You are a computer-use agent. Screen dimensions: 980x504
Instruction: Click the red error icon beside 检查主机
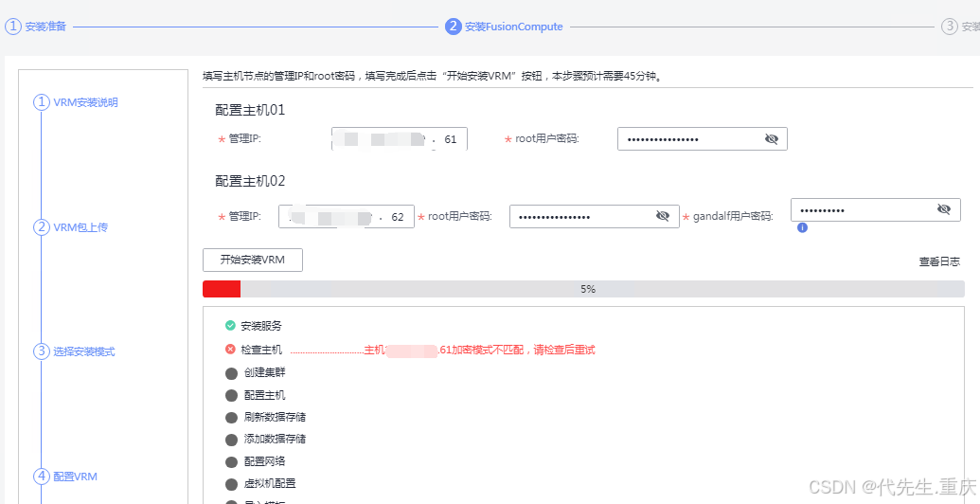(230, 349)
